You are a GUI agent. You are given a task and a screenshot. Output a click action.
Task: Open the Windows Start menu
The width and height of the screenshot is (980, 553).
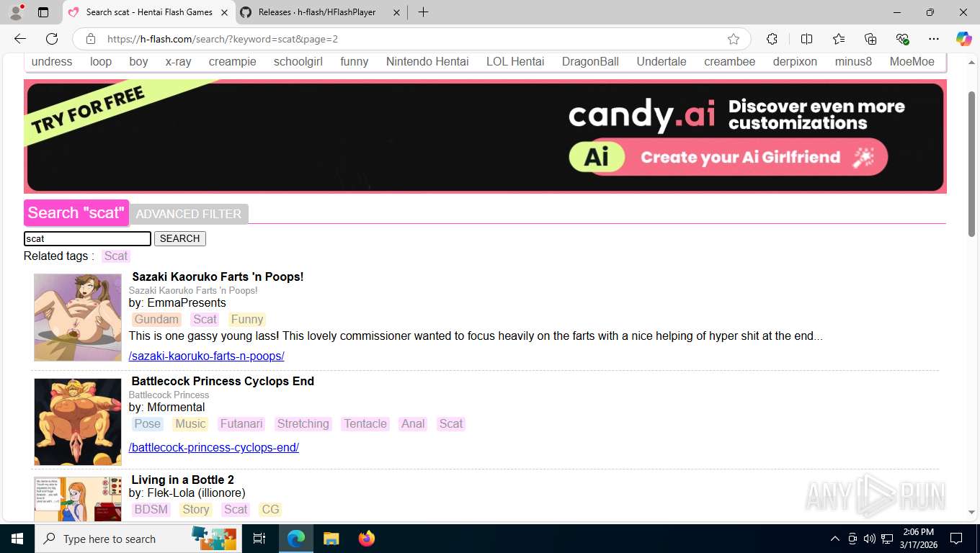pos(17,539)
